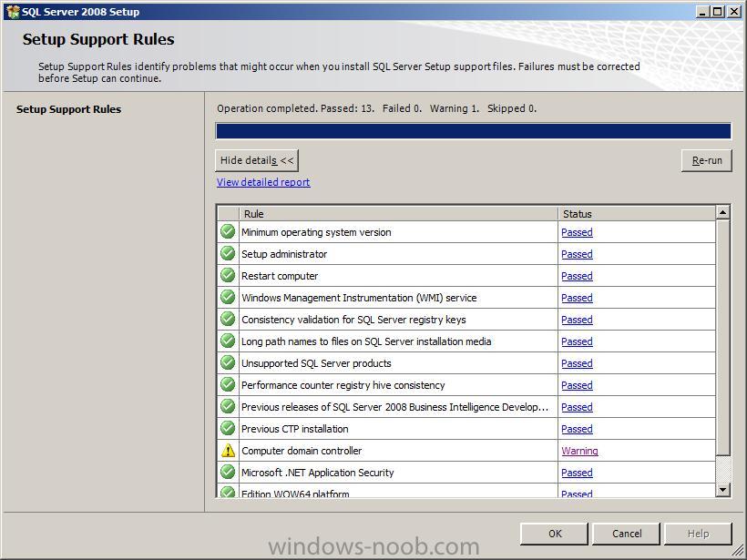
Task: Select the 'Previous CTP installation' rule text
Action: [295, 429]
